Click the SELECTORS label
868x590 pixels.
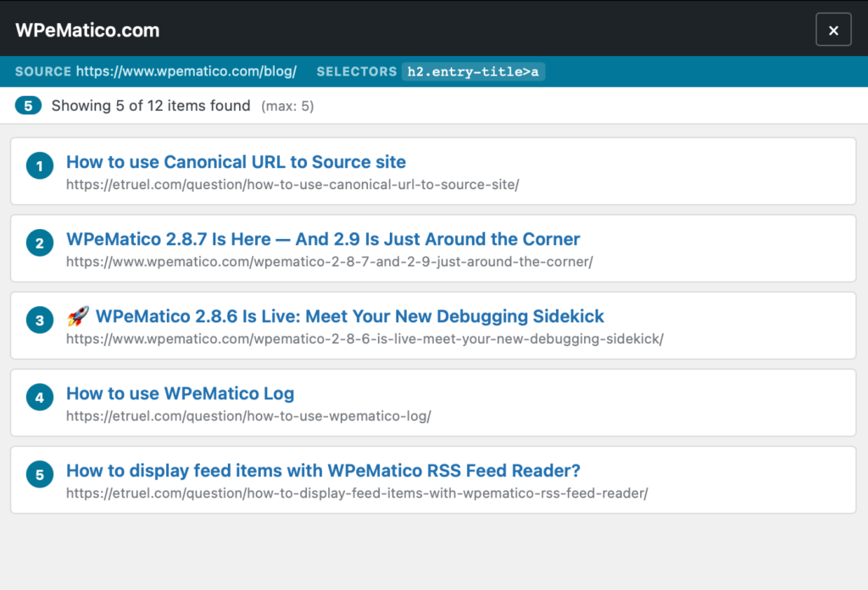point(357,71)
